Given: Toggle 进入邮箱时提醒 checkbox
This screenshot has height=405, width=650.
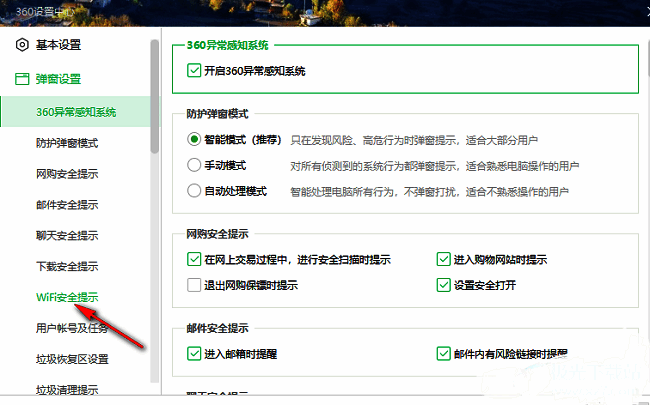Looking at the screenshot, I should click(x=194, y=354).
